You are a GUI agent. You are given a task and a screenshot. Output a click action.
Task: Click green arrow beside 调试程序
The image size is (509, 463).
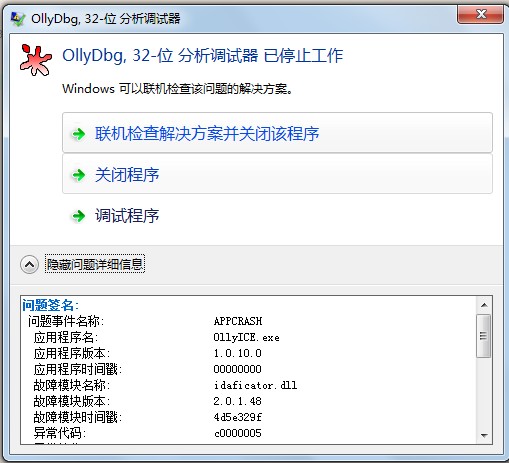(x=79, y=216)
